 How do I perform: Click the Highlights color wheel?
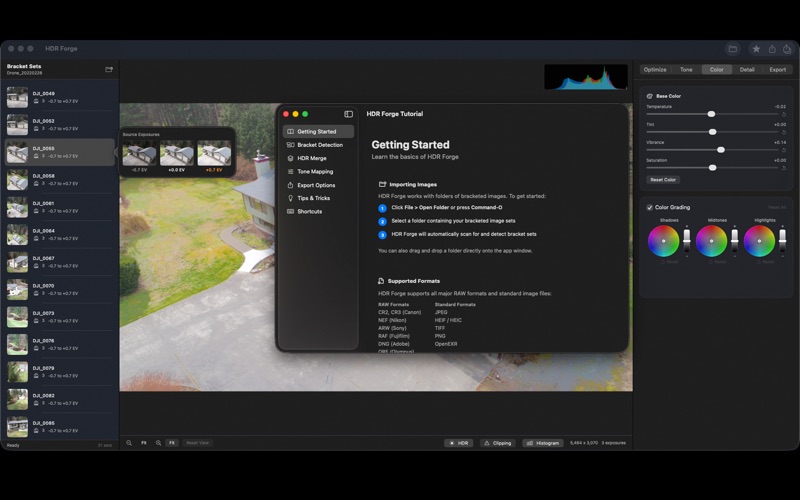(x=759, y=241)
